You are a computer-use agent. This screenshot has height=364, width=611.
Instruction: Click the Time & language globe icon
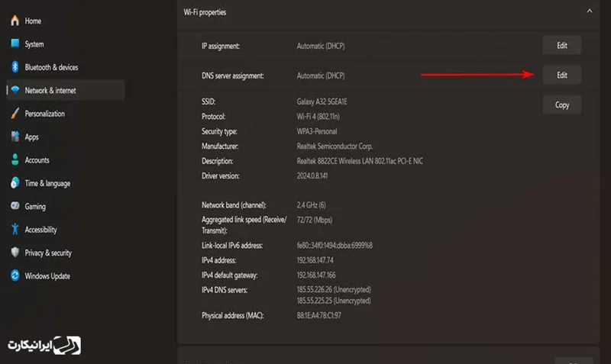click(15, 183)
